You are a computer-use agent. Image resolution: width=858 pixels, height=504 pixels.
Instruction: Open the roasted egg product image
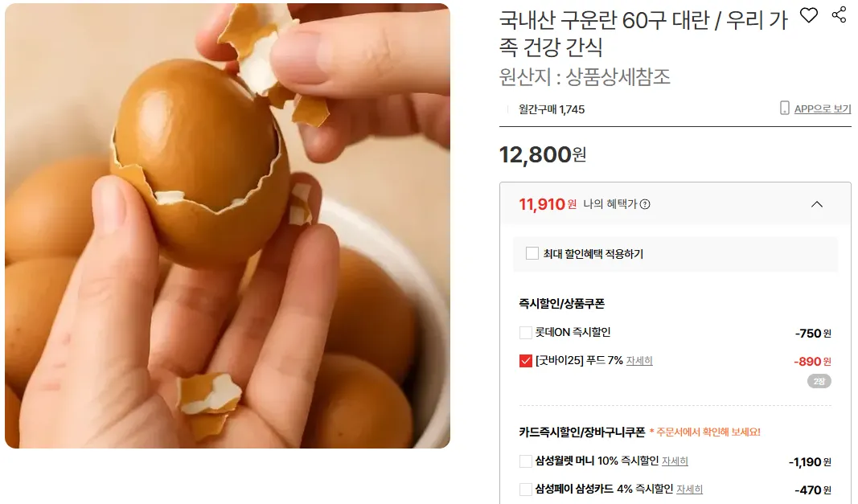(228, 225)
